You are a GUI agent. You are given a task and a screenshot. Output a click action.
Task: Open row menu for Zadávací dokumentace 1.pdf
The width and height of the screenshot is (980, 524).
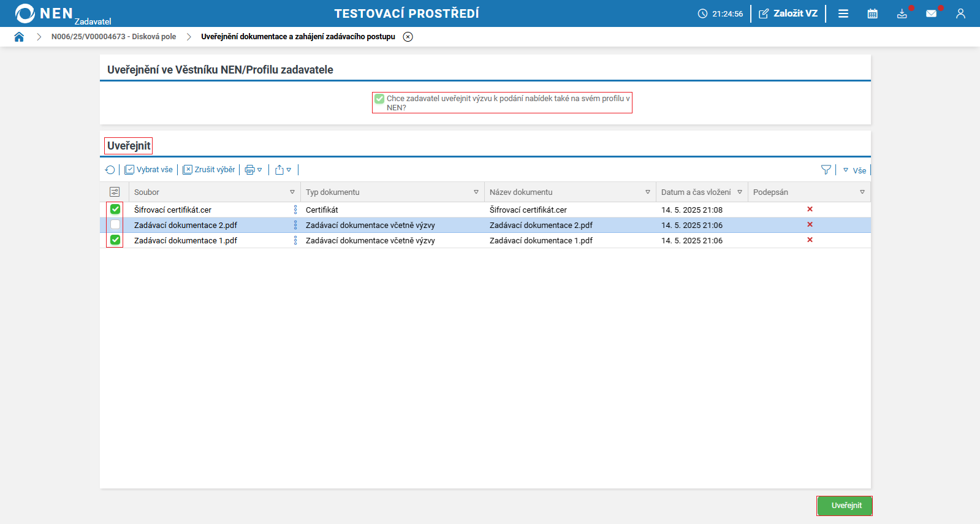(295, 240)
